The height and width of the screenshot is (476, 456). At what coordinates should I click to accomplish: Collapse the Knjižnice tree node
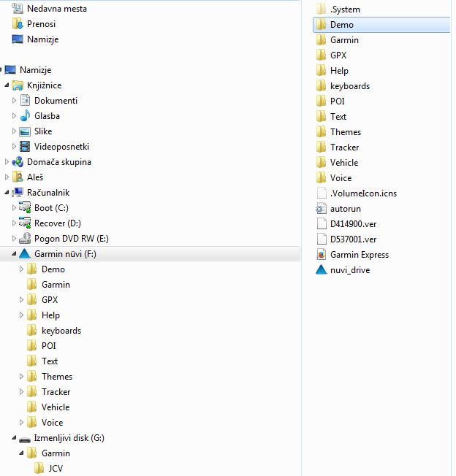coord(7,85)
